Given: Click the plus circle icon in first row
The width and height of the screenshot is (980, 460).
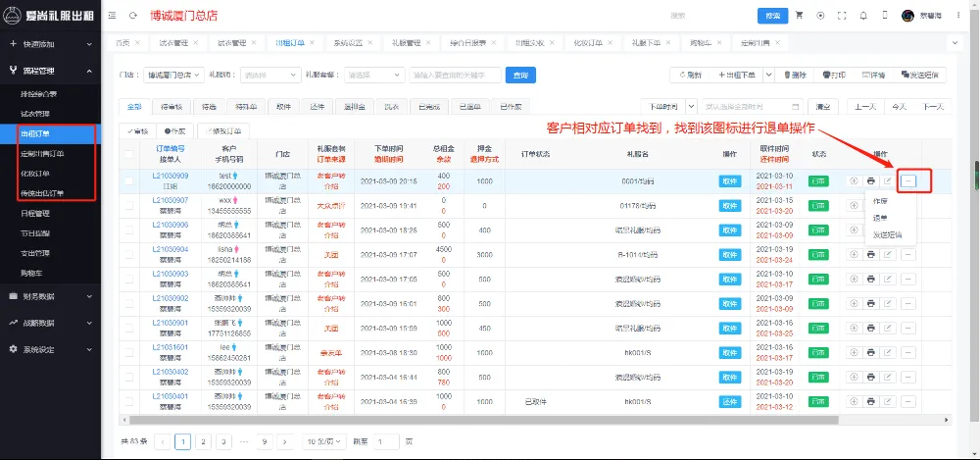Looking at the screenshot, I should click(x=853, y=181).
